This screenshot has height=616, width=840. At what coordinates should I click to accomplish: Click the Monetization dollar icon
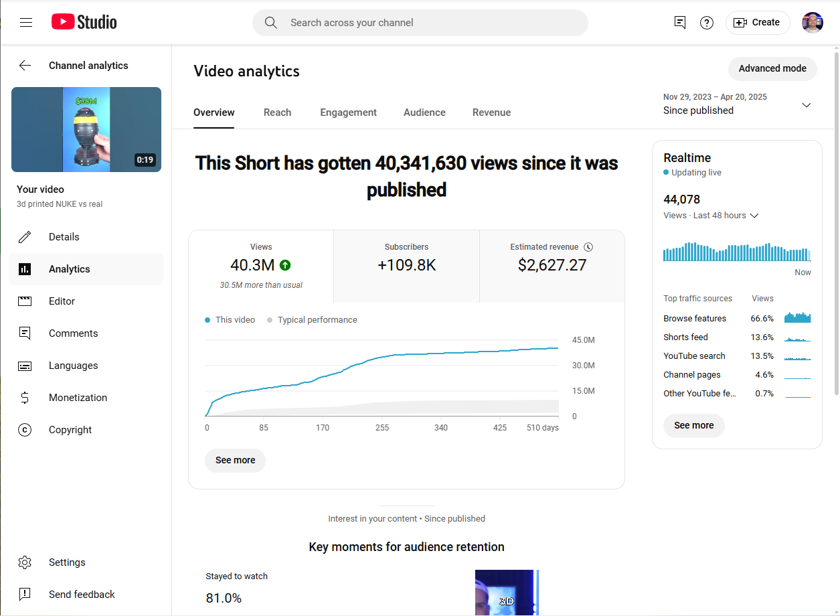[25, 398]
